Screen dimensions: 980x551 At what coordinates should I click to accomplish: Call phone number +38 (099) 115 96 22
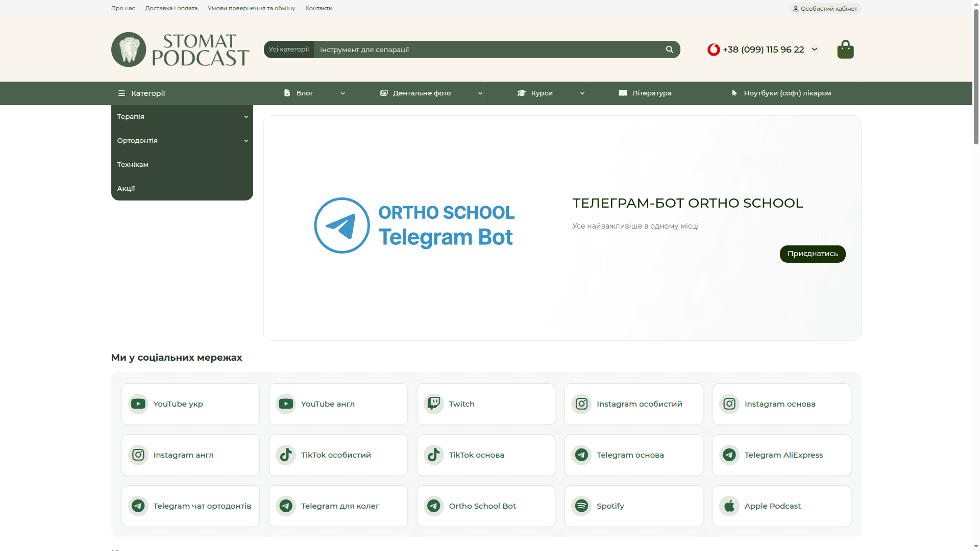764,49
